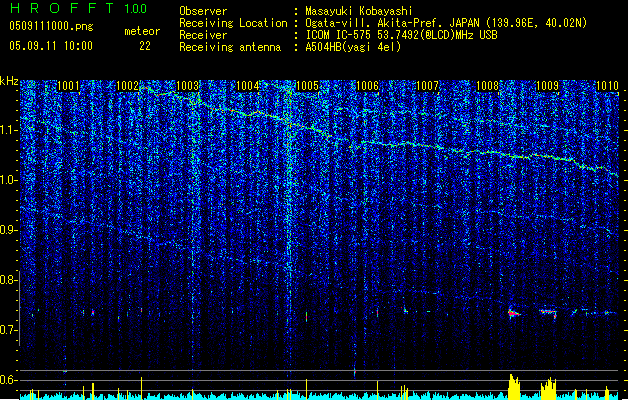This screenshot has height=400, width=629.
Task: Click the 1010 time marker
Action: [x=607, y=86]
